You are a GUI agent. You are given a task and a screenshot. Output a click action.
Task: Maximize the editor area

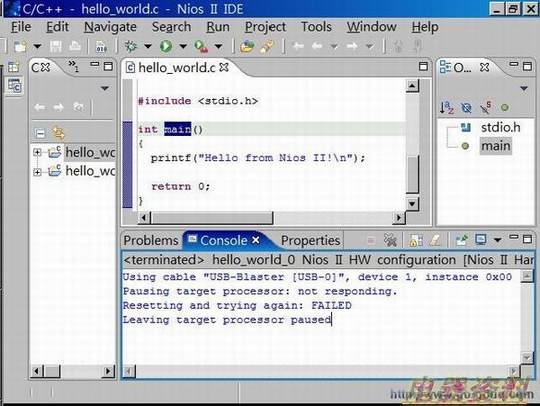(423, 66)
